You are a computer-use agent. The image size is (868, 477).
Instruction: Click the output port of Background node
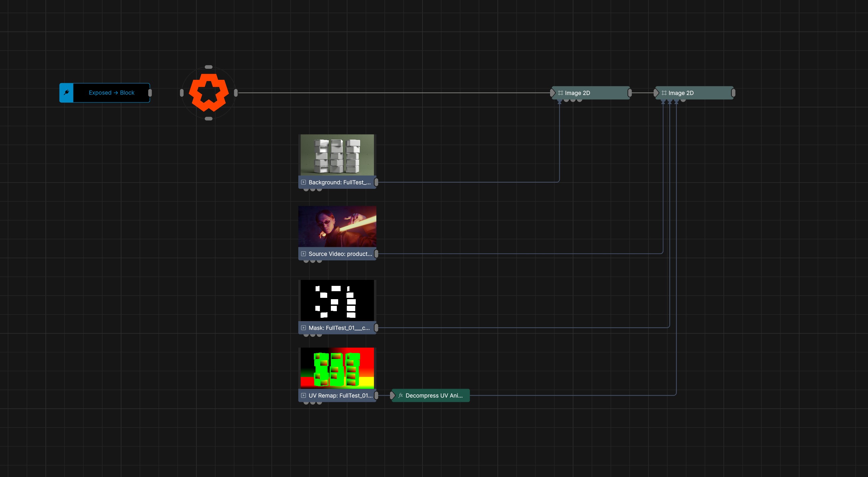(x=376, y=182)
